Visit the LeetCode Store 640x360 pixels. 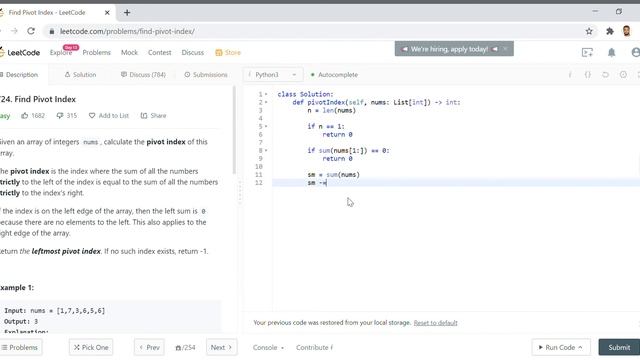point(228,52)
